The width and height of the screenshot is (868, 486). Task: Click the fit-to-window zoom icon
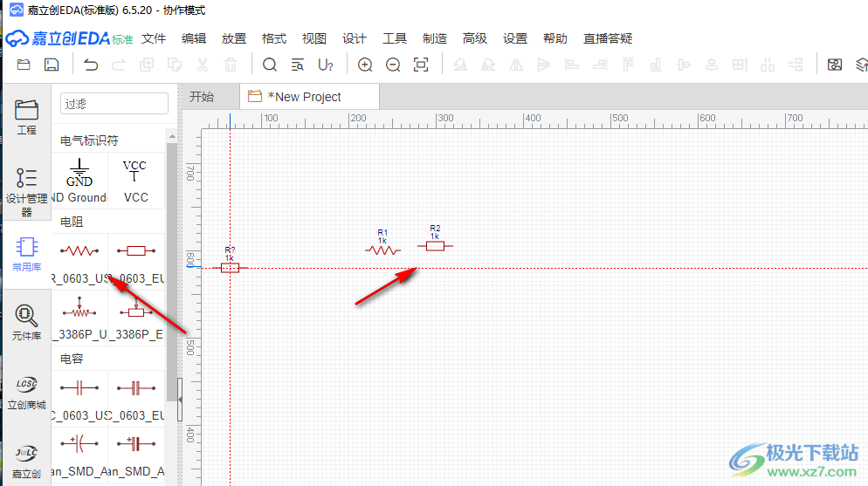[421, 65]
